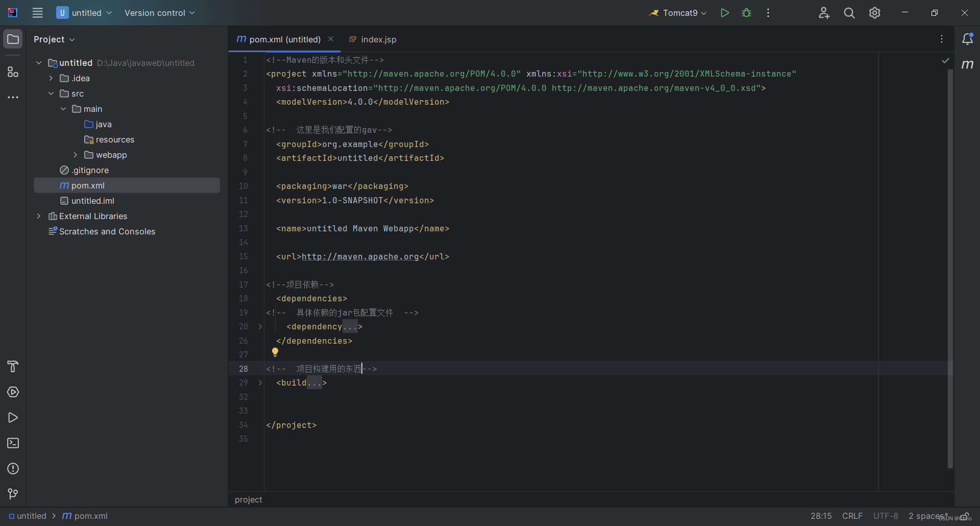Viewport: 980px width, 526px height.
Task: Open the Problems tool window
Action: (x=13, y=468)
